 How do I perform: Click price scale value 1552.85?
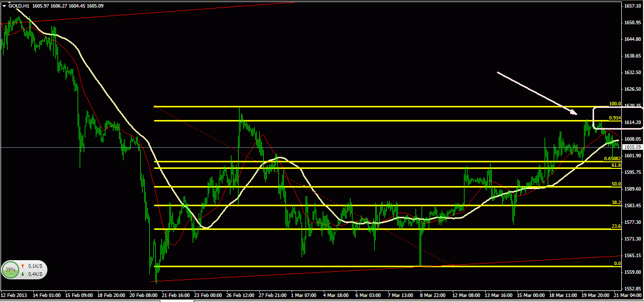pyautogui.click(x=632, y=289)
